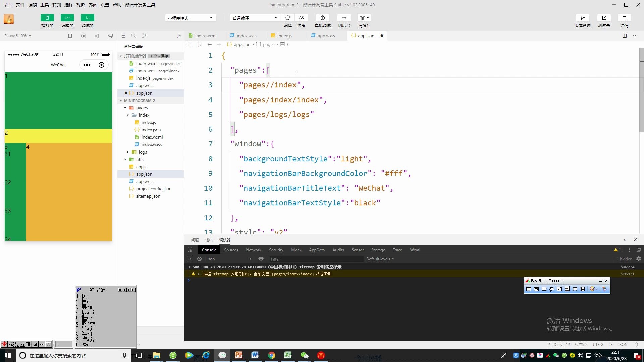
Task: Click the switch to background icon
Action: coord(344,18)
